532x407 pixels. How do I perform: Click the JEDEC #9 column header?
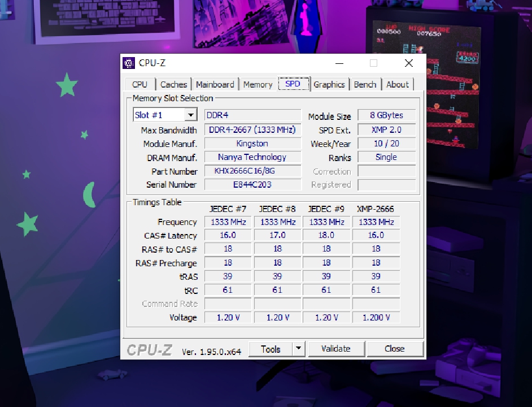[x=326, y=209]
